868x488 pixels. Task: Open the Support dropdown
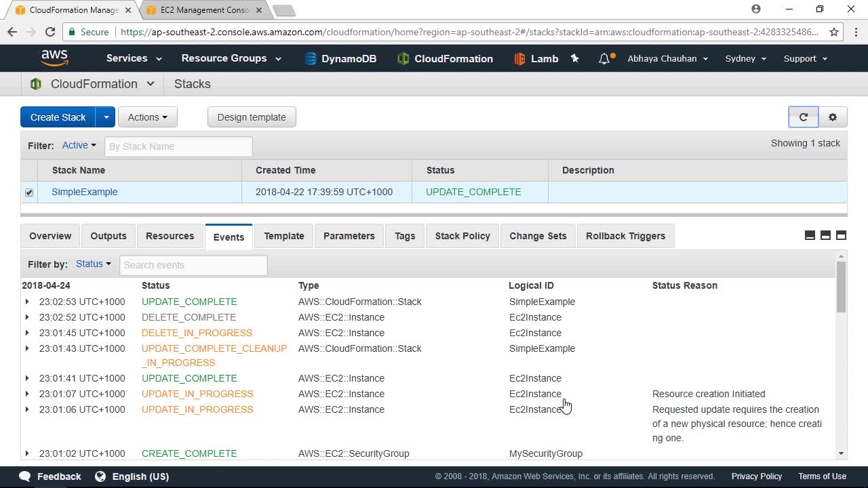806,58
